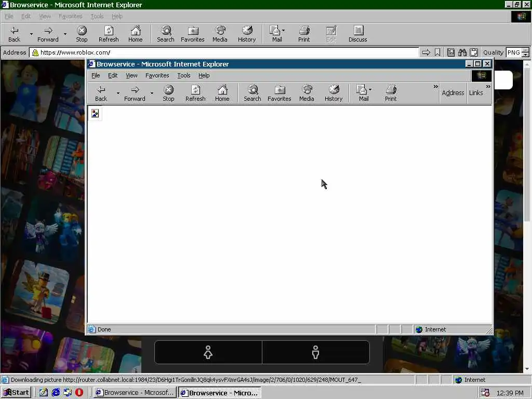Image resolution: width=532 pixels, height=399 pixels.
Task: Open History in the inner window toolbar
Action: 334,94
